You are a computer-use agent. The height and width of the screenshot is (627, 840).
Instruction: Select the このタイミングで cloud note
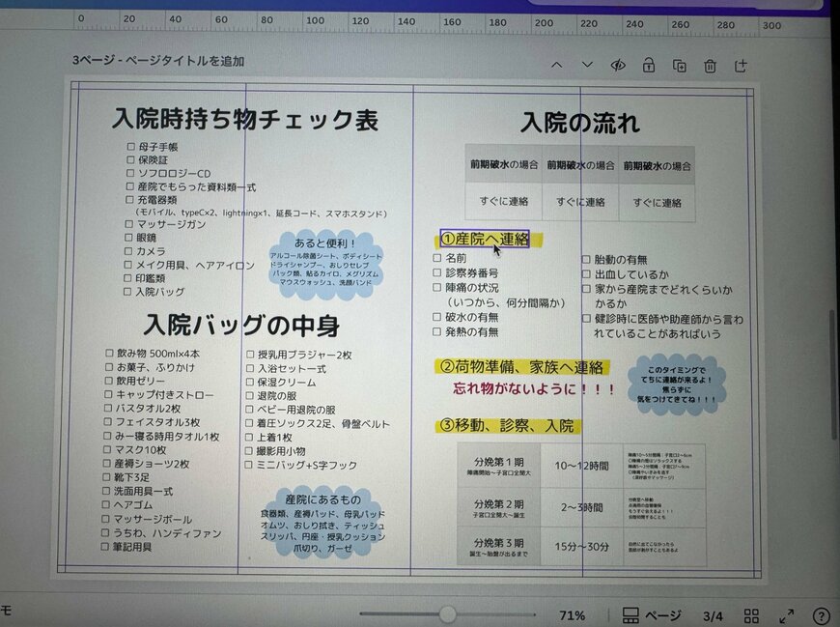pyautogui.click(x=676, y=385)
